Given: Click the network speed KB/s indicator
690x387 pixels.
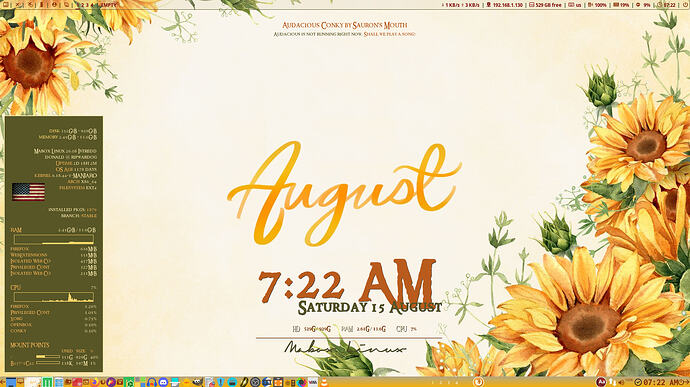Looking at the screenshot, I should (460, 5).
